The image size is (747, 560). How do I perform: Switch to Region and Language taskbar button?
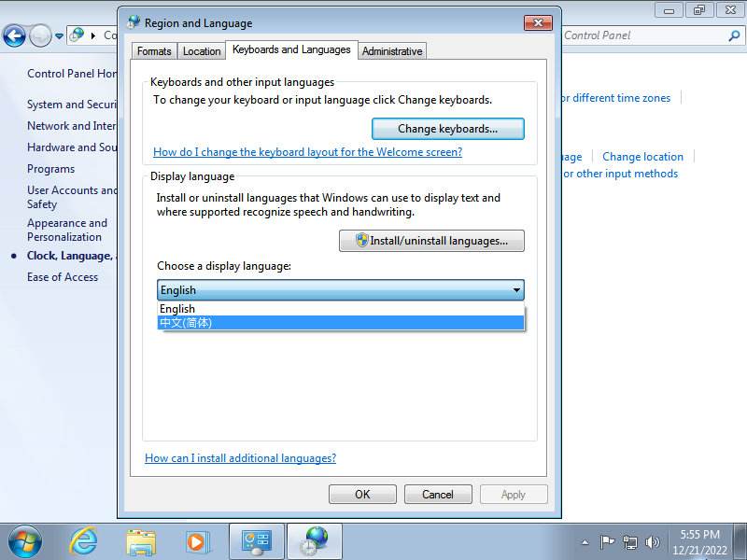[315, 542]
